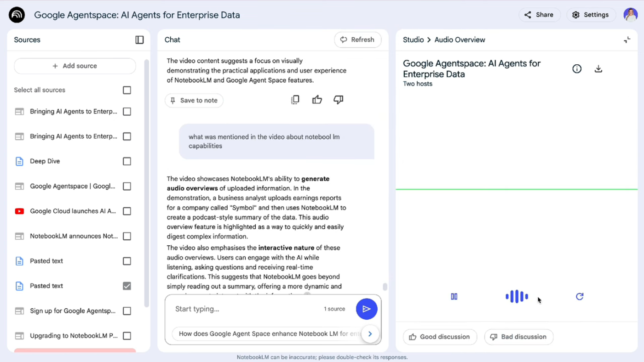
Task: Open Google Cloud launches AI source
Action: click(x=73, y=211)
